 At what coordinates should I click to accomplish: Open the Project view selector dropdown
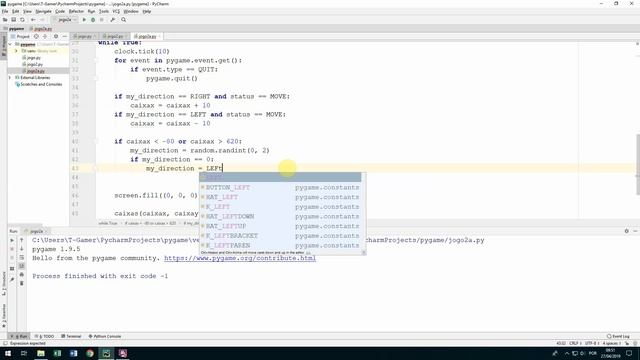[20, 36]
